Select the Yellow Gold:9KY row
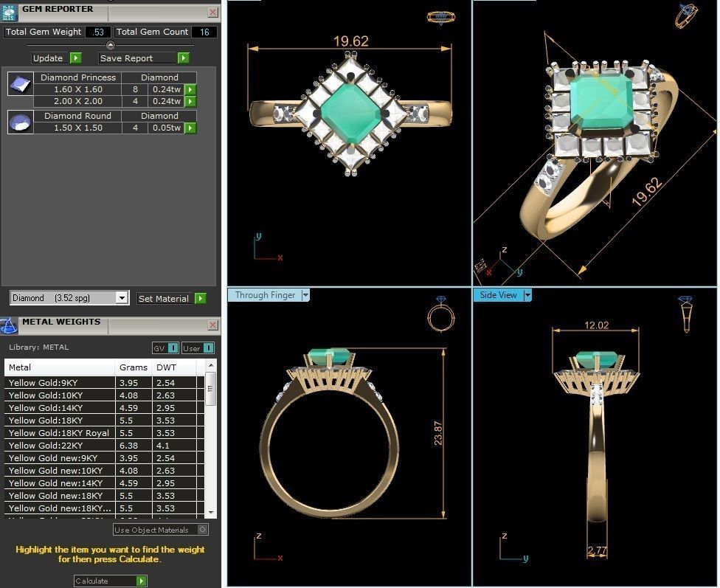Image resolution: width=720 pixels, height=588 pixels. (x=104, y=383)
